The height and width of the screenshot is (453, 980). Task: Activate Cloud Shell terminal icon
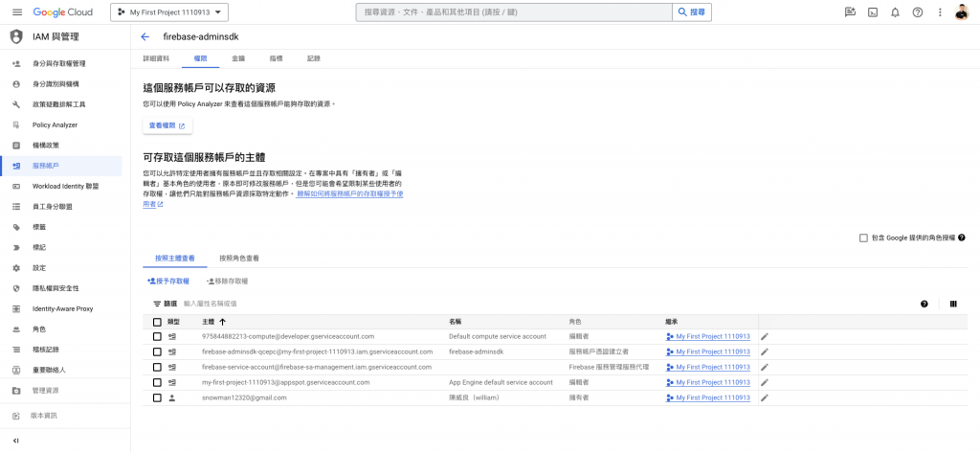(873, 12)
